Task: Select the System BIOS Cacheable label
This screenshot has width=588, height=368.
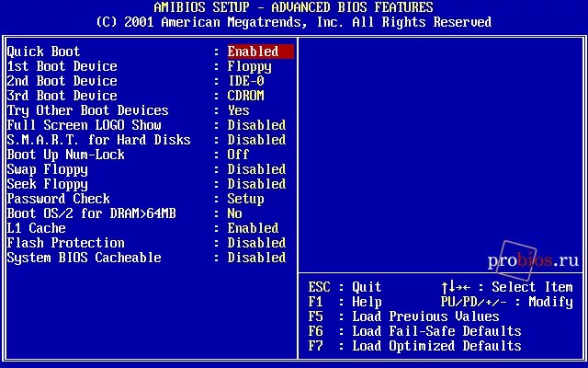Action: point(84,258)
